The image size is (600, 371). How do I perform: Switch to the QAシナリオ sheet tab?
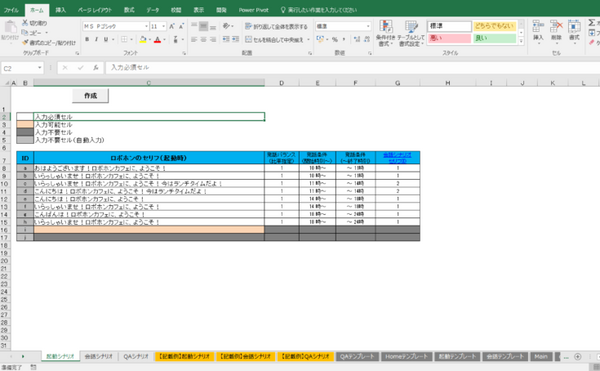[136, 356]
